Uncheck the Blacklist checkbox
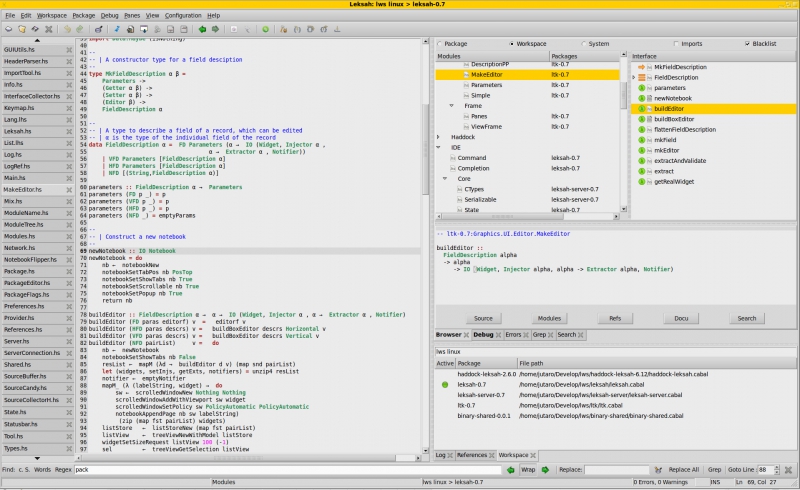 747,44
